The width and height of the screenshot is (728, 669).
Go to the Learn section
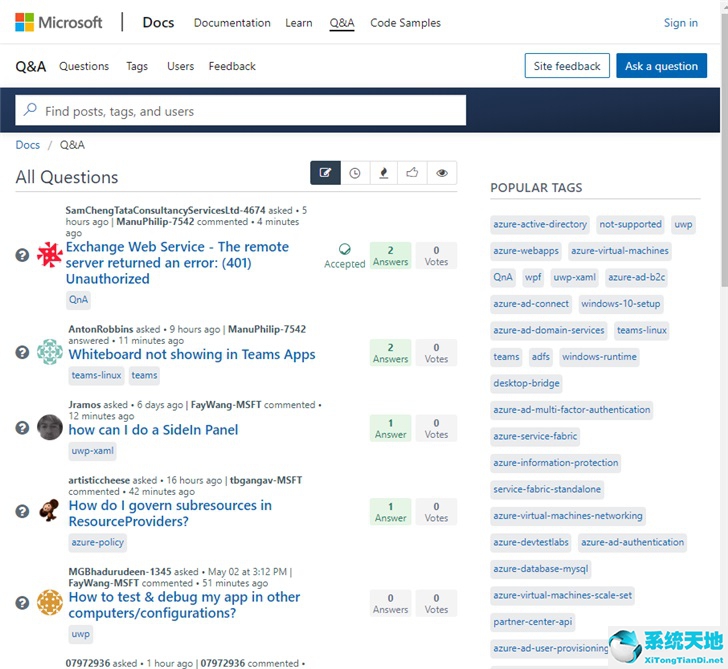pyautogui.click(x=299, y=23)
